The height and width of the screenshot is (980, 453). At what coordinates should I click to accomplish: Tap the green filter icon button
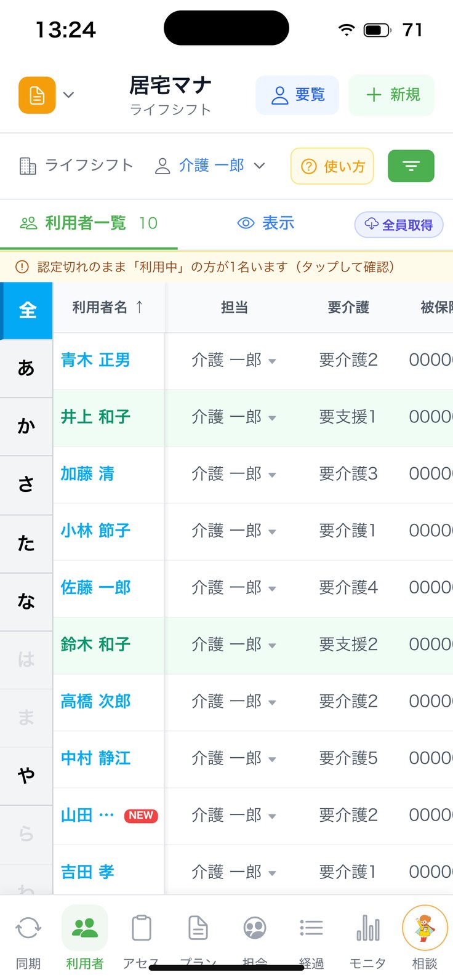(411, 166)
